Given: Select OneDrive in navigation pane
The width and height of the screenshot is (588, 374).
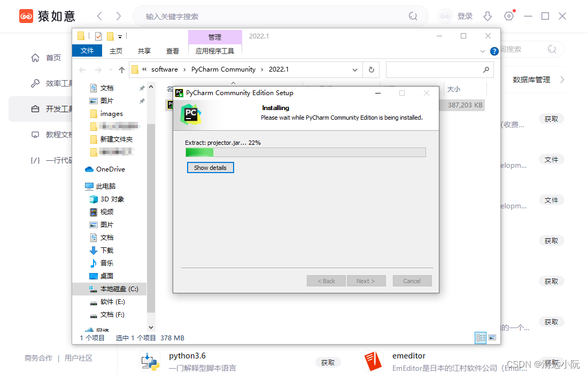Looking at the screenshot, I should pos(110,169).
